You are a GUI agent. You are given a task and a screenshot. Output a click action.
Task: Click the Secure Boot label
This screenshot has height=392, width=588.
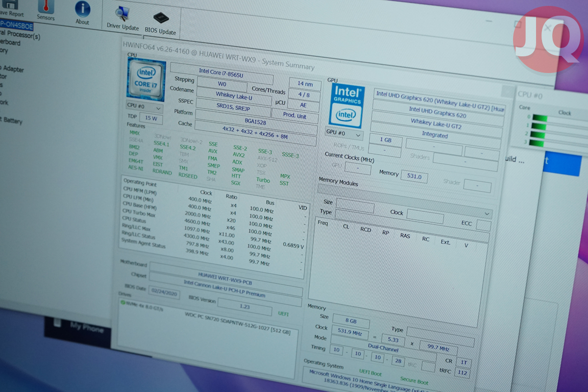tap(415, 380)
